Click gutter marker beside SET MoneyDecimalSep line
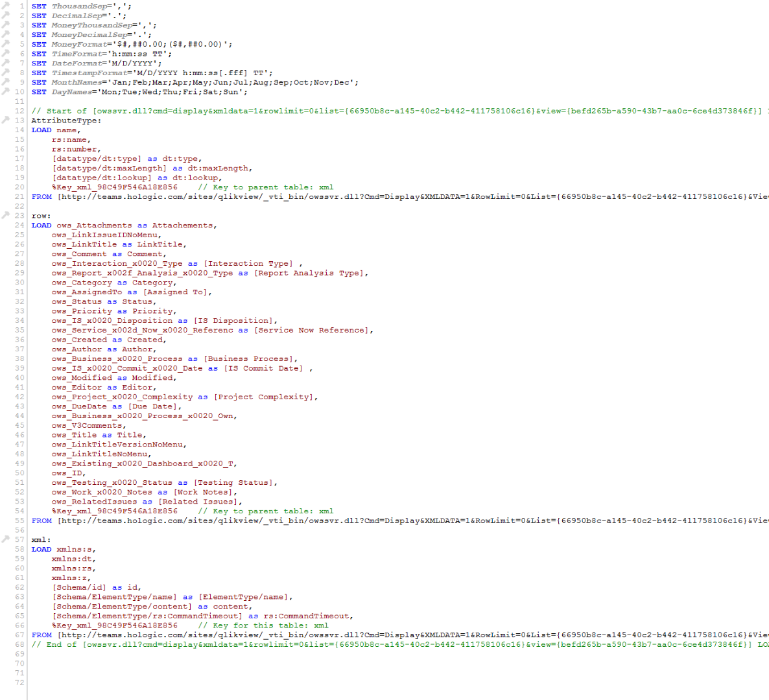769x700 pixels. pyautogui.click(x=5, y=34)
